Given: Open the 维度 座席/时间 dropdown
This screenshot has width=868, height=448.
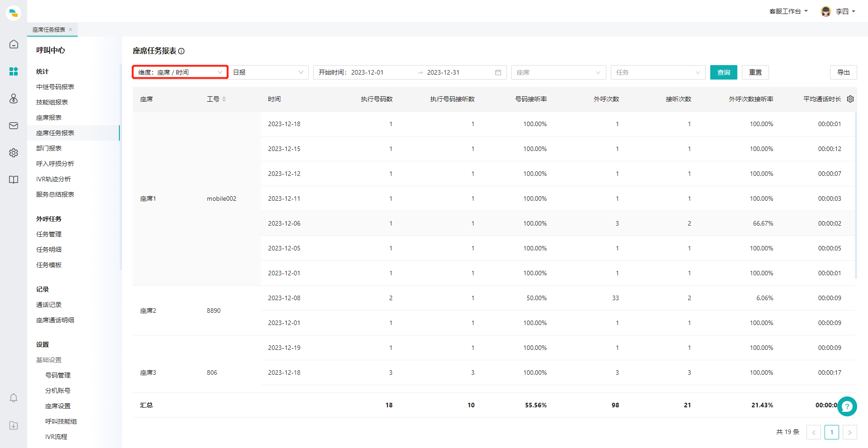Looking at the screenshot, I should pyautogui.click(x=180, y=72).
